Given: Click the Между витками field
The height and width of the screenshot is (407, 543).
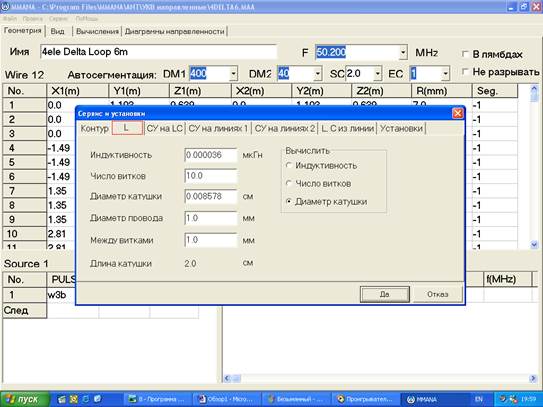Looking at the screenshot, I should pyautogui.click(x=211, y=240).
